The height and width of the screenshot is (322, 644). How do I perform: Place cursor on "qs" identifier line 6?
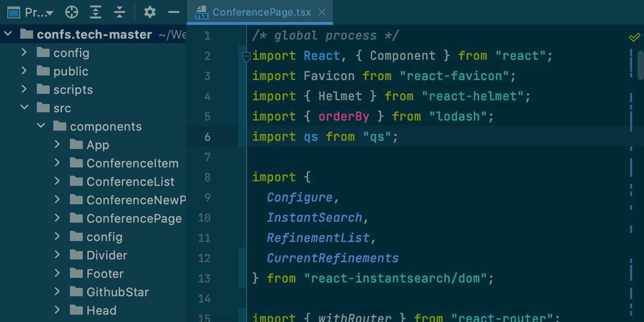click(311, 137)
